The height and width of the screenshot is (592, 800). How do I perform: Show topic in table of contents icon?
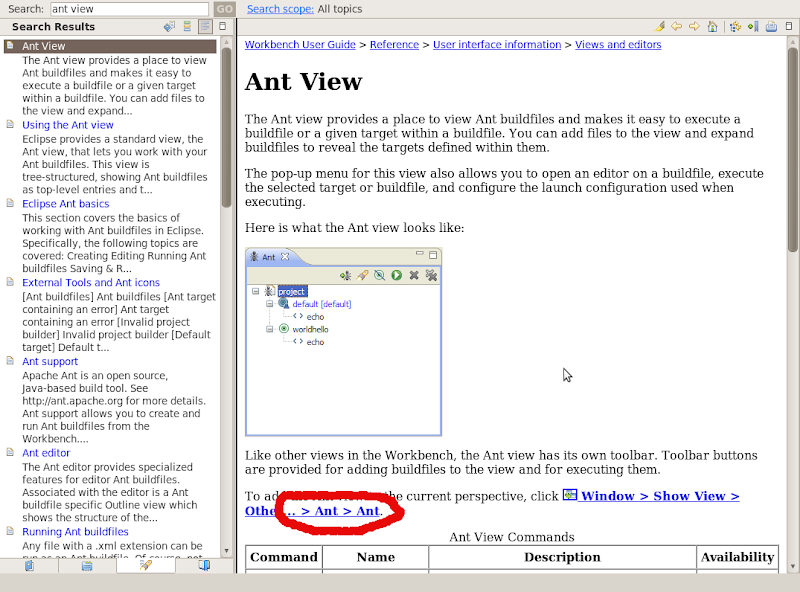[x=735, y=27]
